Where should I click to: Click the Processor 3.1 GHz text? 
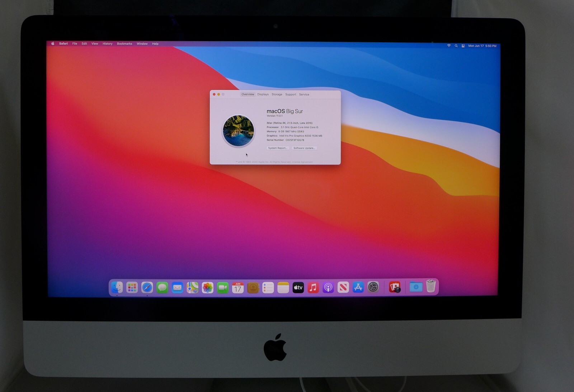[292, 127]
